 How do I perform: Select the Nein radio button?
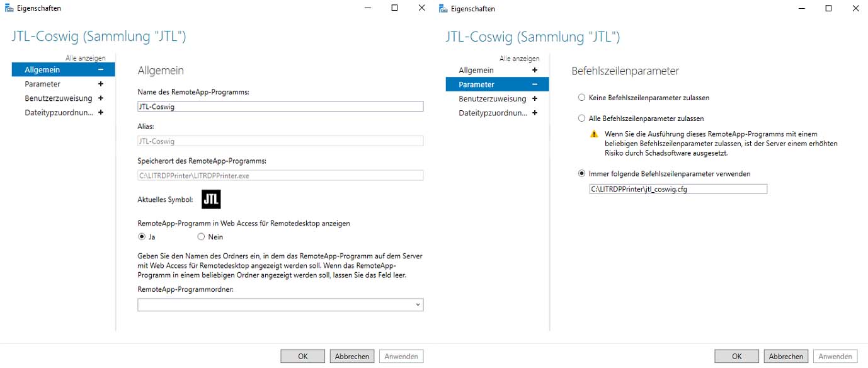201,237
